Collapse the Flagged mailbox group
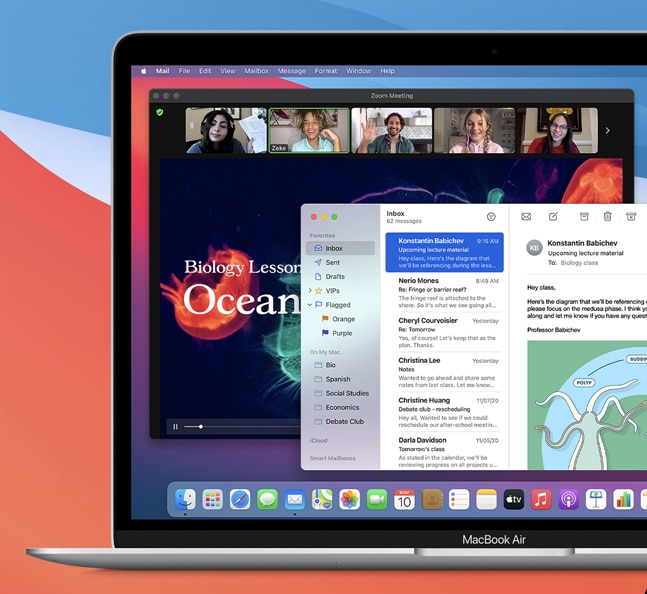Screen dimensions: 647x594 (x=310, y=304)
